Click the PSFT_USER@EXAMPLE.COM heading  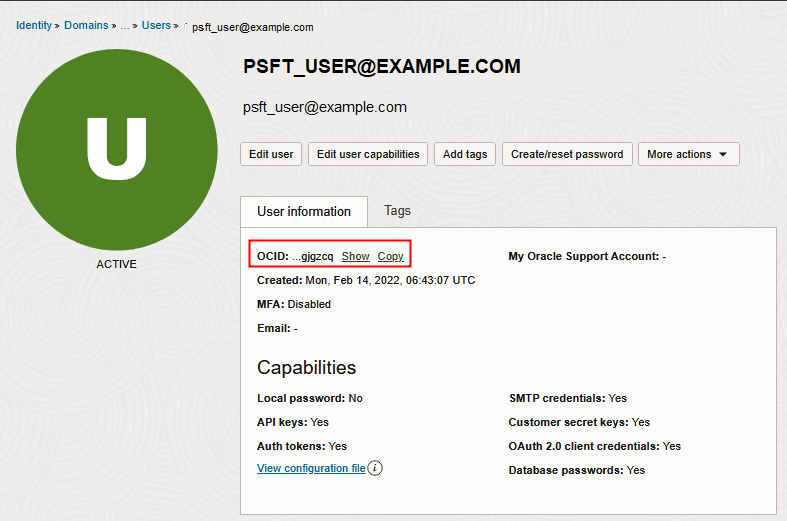(381, 66)
